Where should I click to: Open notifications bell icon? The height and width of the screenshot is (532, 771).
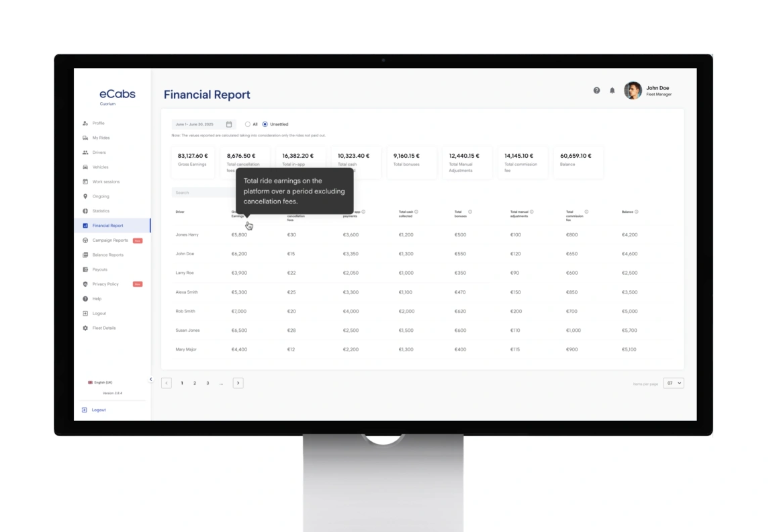point(612,91)
